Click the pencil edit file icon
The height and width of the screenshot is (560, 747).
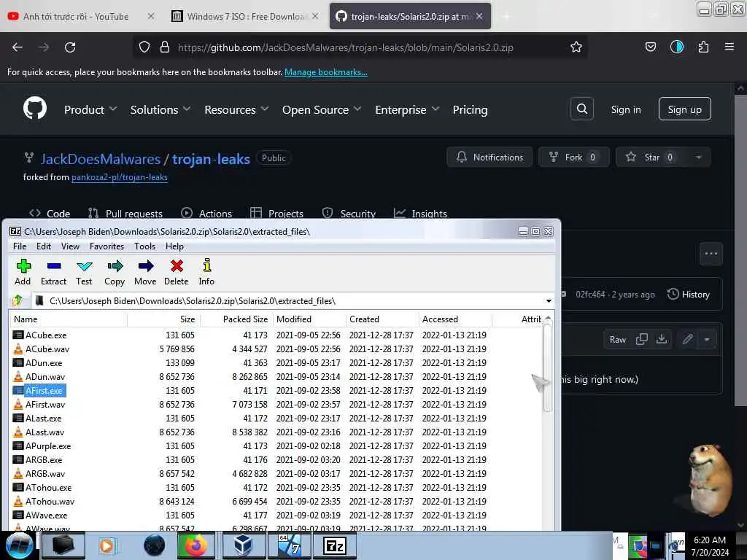pos(687,339)
